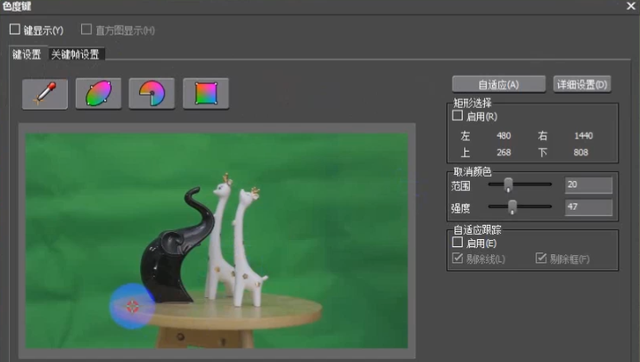Select the eyedropper color picker tool
Image resolution: width=640 pixels, height=362 pixels.
tap(45, 94)
